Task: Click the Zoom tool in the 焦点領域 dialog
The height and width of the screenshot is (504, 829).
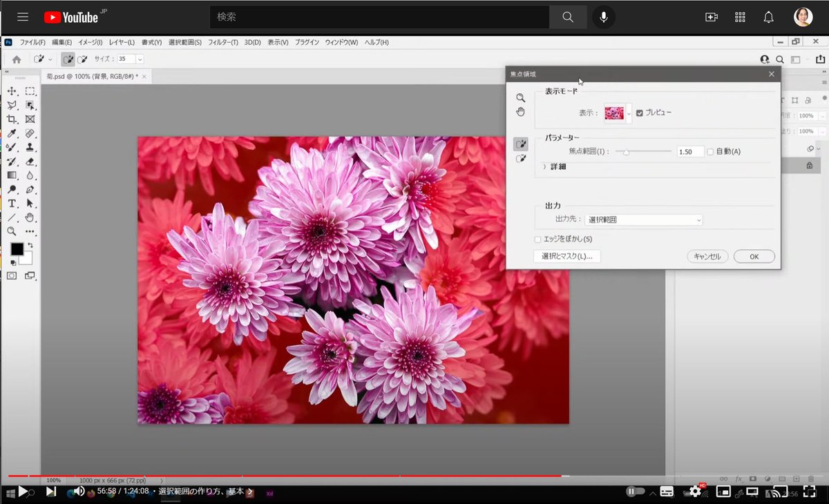Action: click(x=521, y=98)
